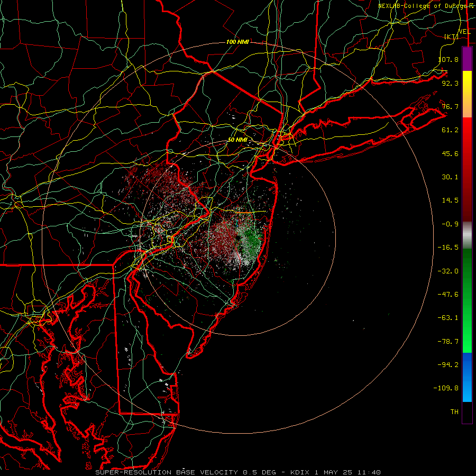476x476 pixels.
Task: Click the purple segment of the color bar
Action: click(x=467, y=59)
